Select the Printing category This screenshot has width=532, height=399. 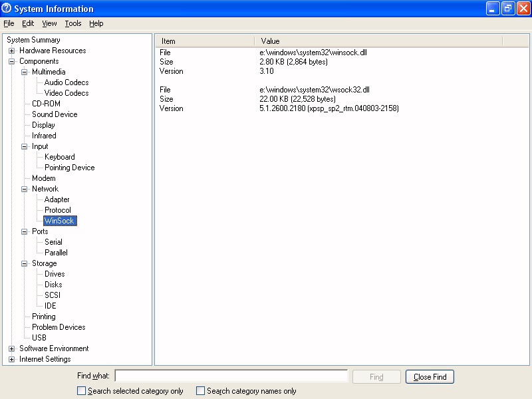click(44, 317)
